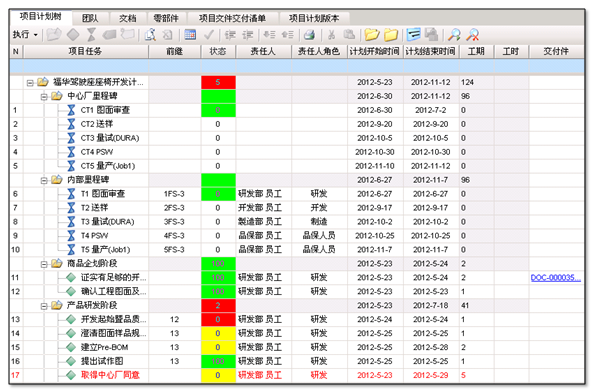Image resolution: width=594 pixels, height=390 pixels.
Task: Select row number 1 header cell
Action: click(16, 110)
